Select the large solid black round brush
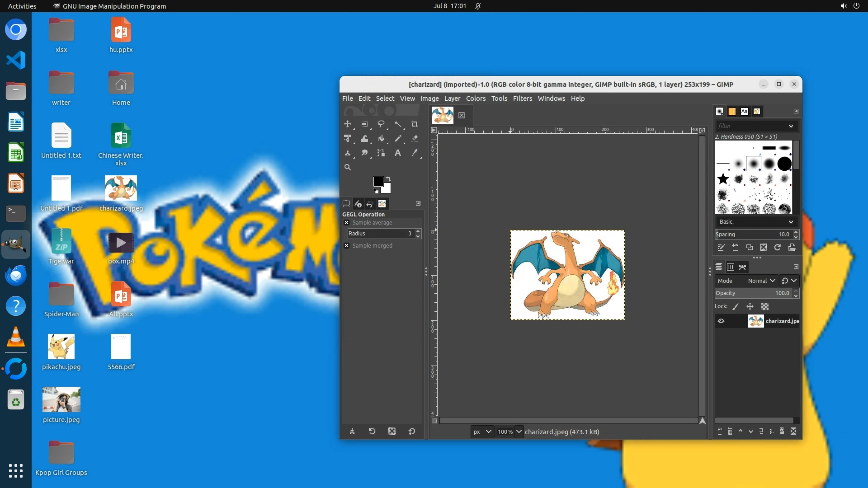The width and height of the screenshot is (868, 488). pos(784,164)
